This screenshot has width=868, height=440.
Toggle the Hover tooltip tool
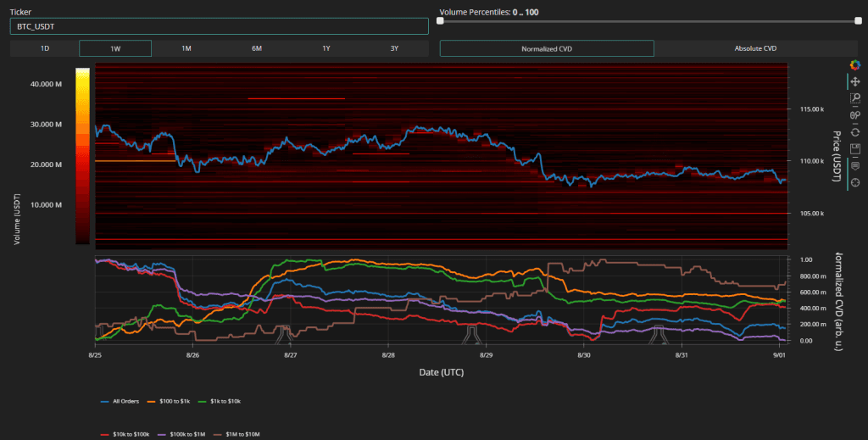[x=854, y=166]
